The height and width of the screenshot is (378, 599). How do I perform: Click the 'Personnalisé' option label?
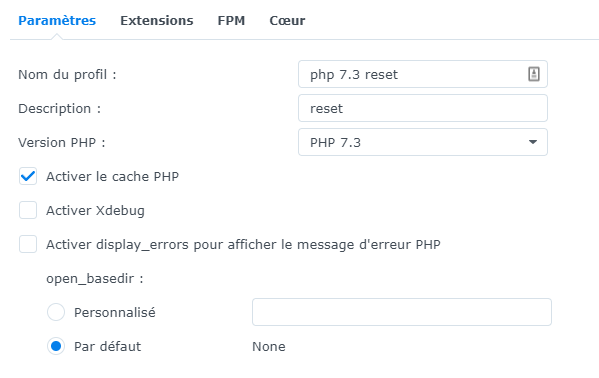(x=115, y=313)
